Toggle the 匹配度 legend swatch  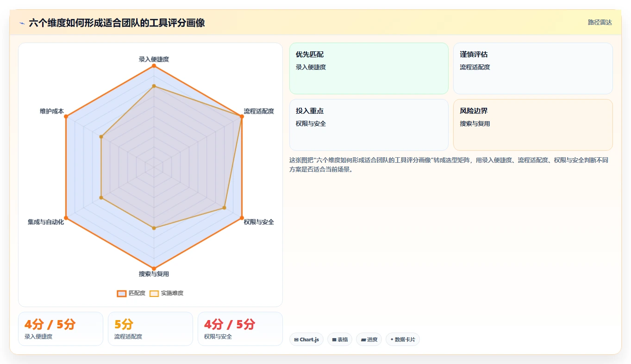[122, 293]
